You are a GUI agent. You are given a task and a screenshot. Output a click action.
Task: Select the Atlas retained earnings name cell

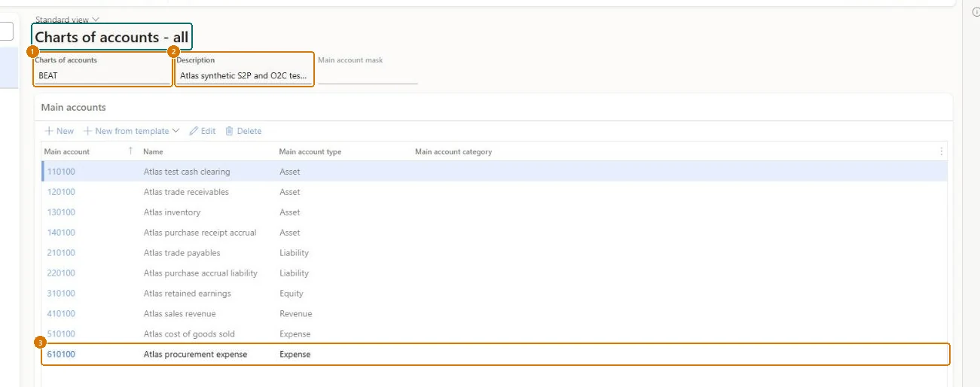(187, 294)
